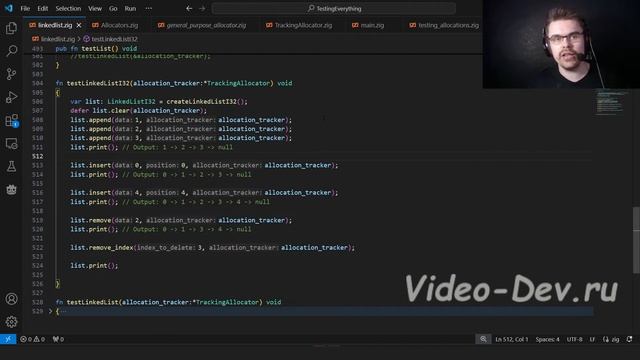This screenshot has height=360, width=640.
Task: Click Ln 512, Col 1 in status bar
Action: pyautogui.click(x=511, y=339)
